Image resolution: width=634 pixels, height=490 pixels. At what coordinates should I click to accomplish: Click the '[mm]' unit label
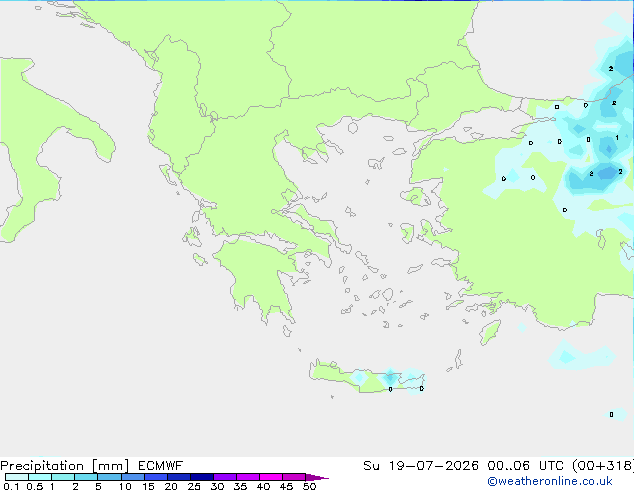click(110, 466)
